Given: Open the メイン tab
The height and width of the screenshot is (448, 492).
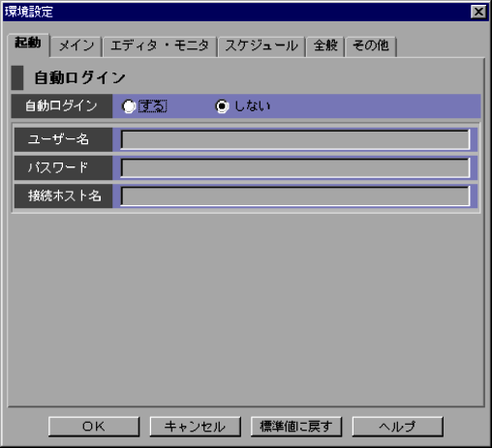Looking at the screenshot, I should pos(77,45).
